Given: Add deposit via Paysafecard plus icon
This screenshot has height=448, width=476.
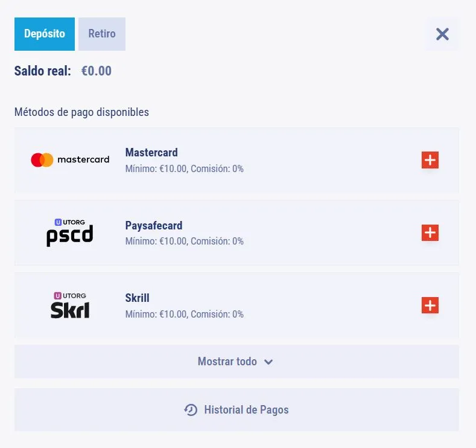Looking at the screenshot, I should click(x=430, y=232).
